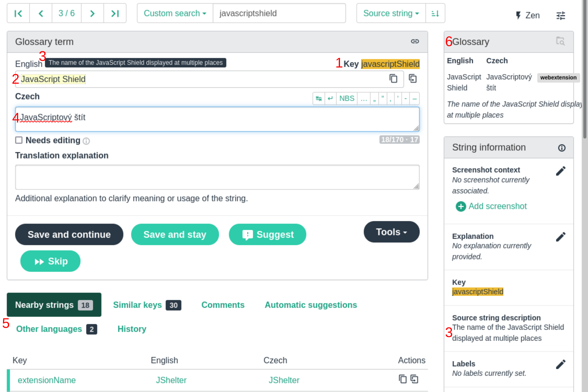Click the 3 / 6 position indicator

pyautogui.click(x=67, y=13)
